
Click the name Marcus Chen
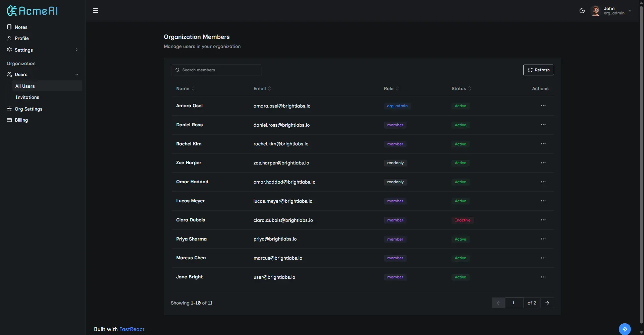pyautogui.click(x=191, y=258)
